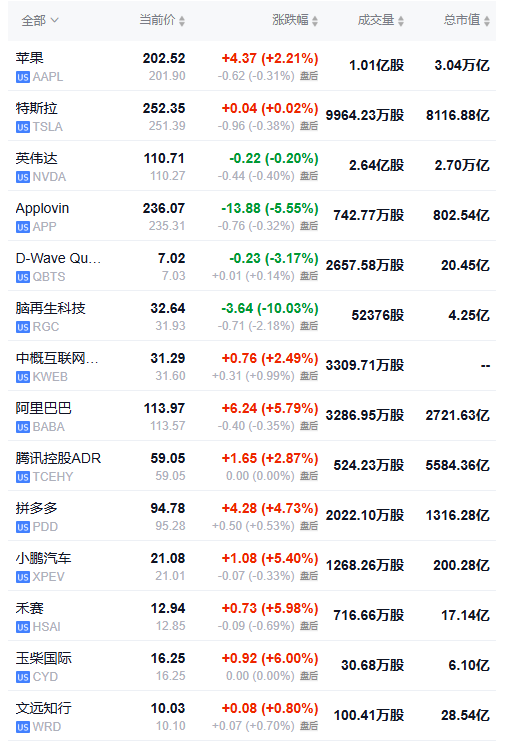Click the US badge beside TSLA

click(22, 127)
